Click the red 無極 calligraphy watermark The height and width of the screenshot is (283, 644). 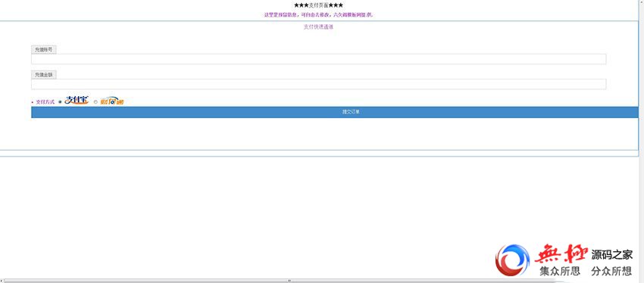point(561,254)
